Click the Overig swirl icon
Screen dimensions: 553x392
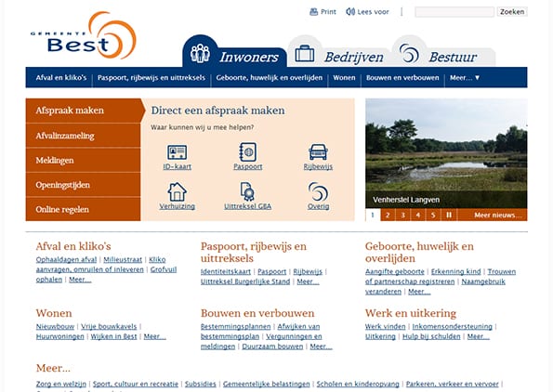318,191
